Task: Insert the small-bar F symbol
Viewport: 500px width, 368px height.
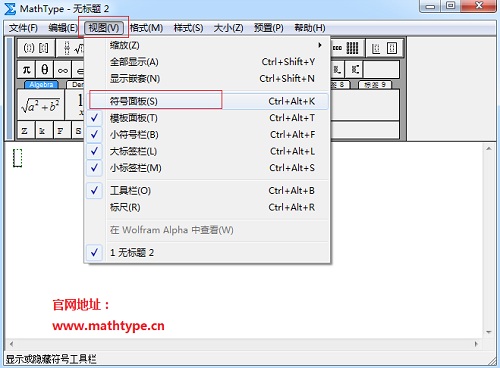Action: click(62, 130)
